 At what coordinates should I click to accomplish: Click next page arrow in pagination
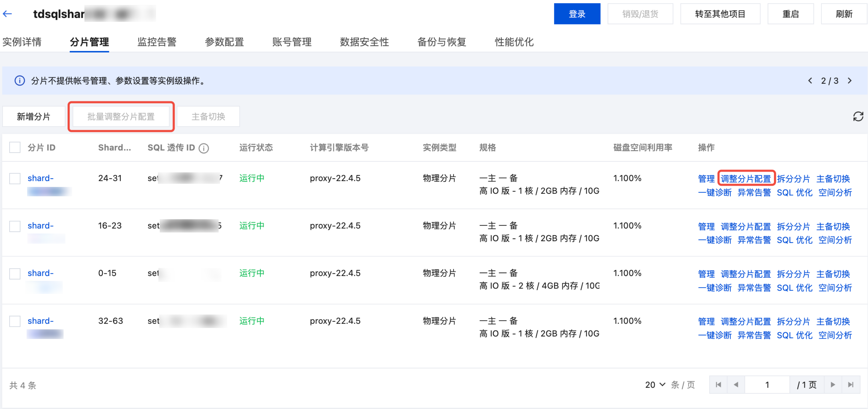point(833,385)
